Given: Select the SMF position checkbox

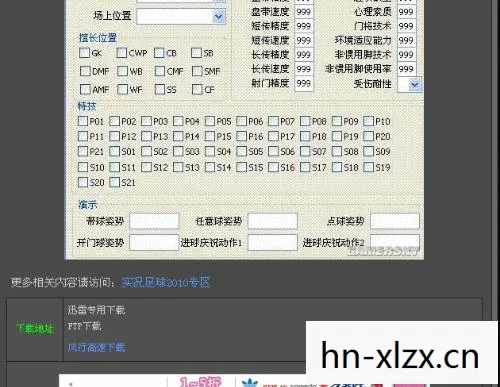Looking at the screenshot, I should click(x=197, y=71).
